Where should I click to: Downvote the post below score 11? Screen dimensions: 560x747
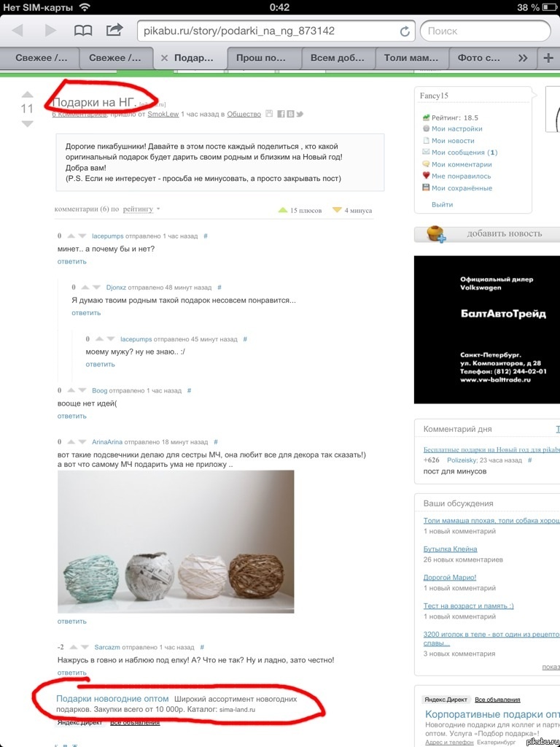28,124
